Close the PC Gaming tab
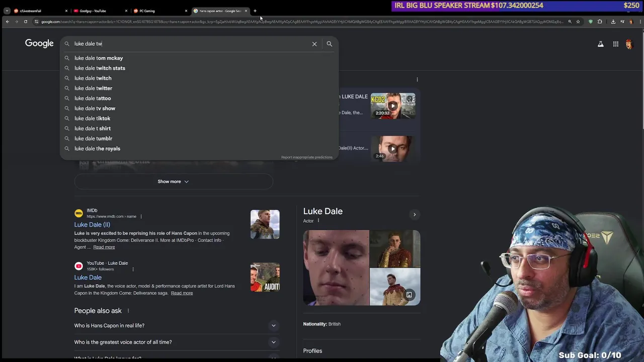Image resolution: width=644 pixels, height=362 pixels. 186,11
